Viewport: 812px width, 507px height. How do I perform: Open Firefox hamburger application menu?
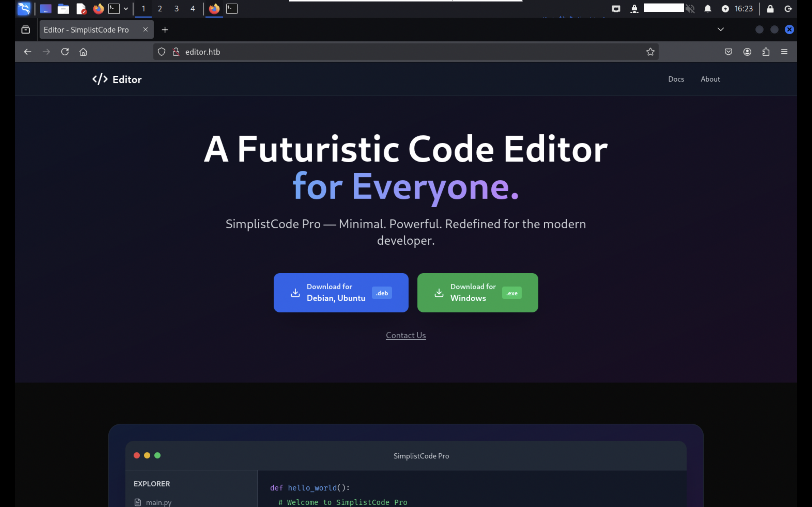tap(784, 52)
